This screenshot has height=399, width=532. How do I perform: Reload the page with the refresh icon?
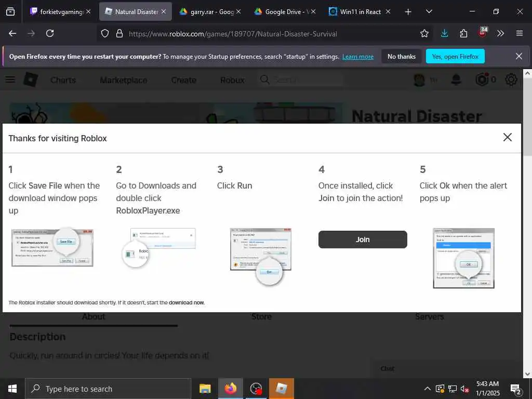coord(50,33)
